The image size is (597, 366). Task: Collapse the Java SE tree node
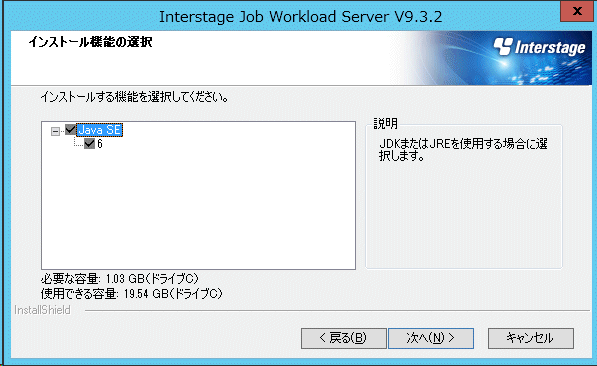(55, 131)
